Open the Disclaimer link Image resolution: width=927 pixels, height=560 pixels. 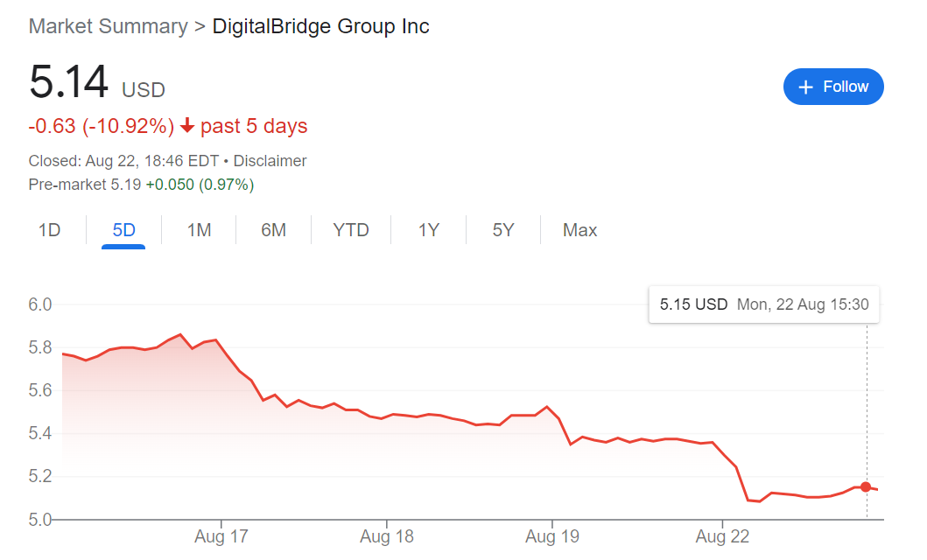pos(270,160)
